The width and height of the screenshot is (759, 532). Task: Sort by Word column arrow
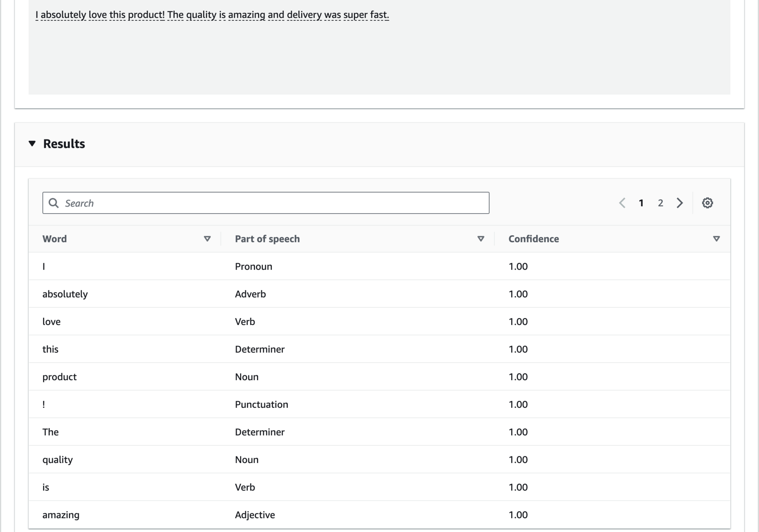click(x=207, y=239)
